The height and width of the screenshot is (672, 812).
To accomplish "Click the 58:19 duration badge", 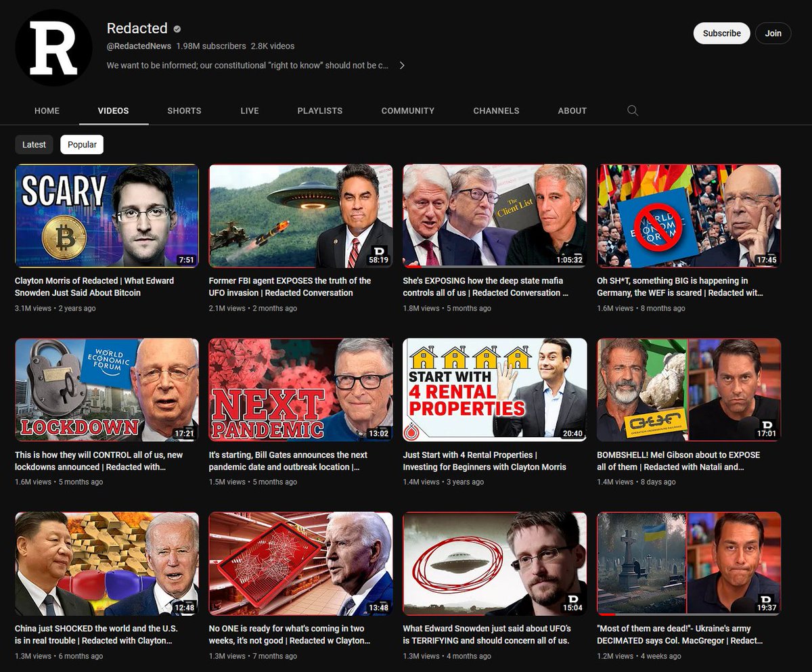I will pos(377,260).
